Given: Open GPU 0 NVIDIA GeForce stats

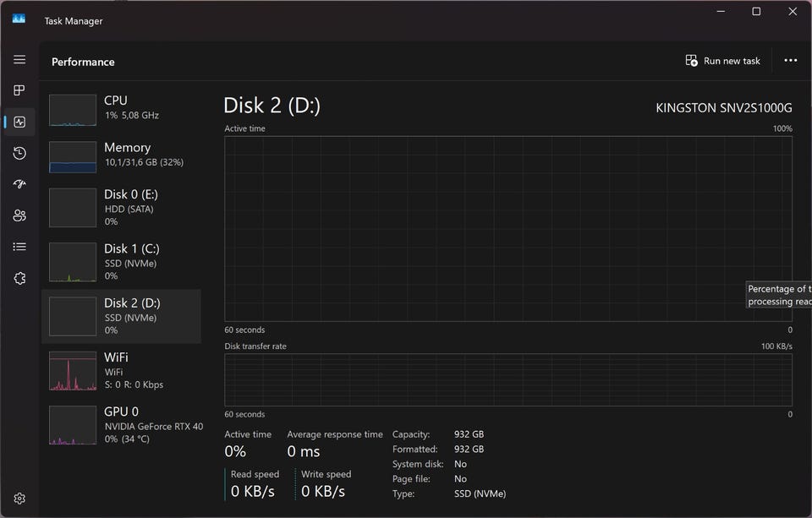Looking at the screenshot, I should pyautogui.click(x=121, y=425).
